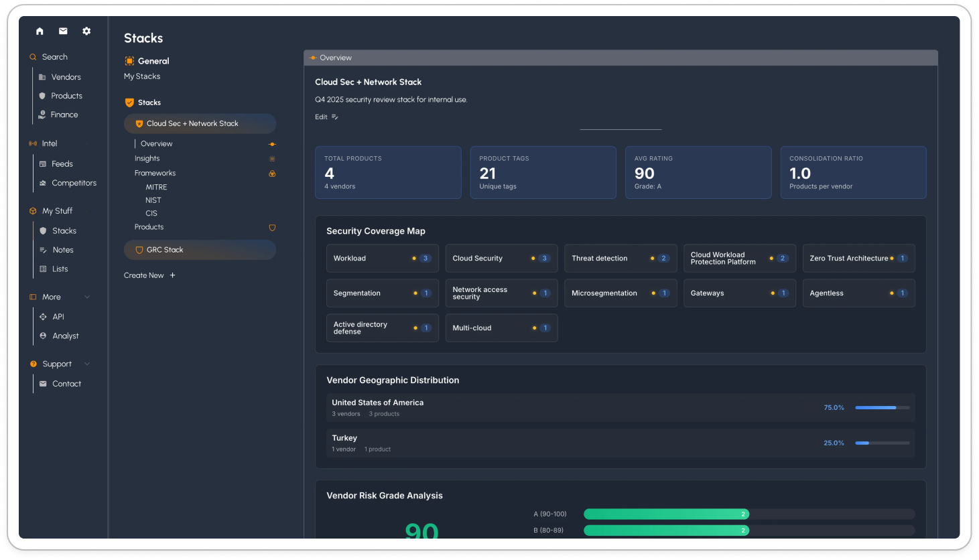Open My Stacks link

point(142,76)
